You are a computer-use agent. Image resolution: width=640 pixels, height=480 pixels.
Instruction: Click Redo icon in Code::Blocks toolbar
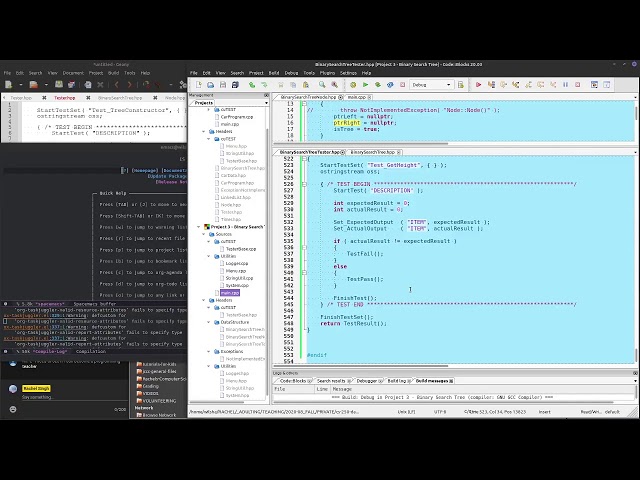(264, 84)
